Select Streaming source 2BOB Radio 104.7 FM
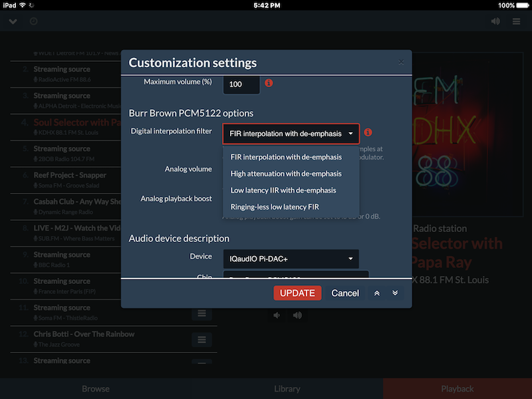The height and width of the screenshot is (399, 532). click(66, 154)
